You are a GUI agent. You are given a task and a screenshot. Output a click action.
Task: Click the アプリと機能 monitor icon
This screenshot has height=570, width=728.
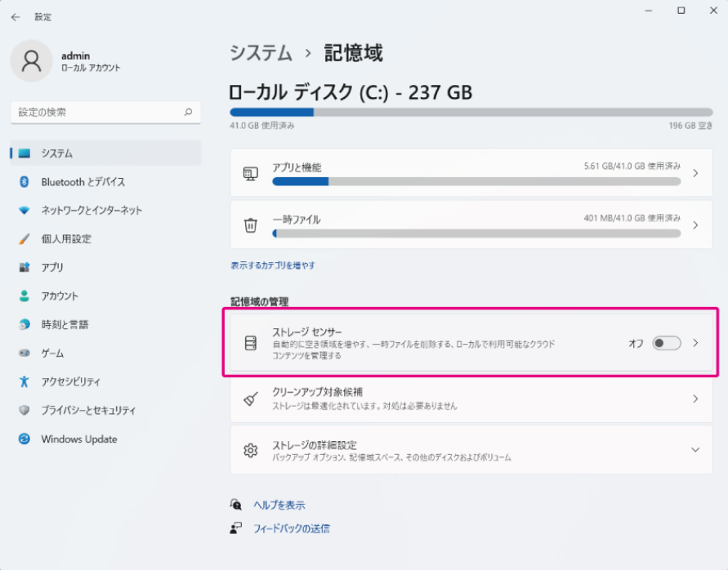tap(251, 173)
